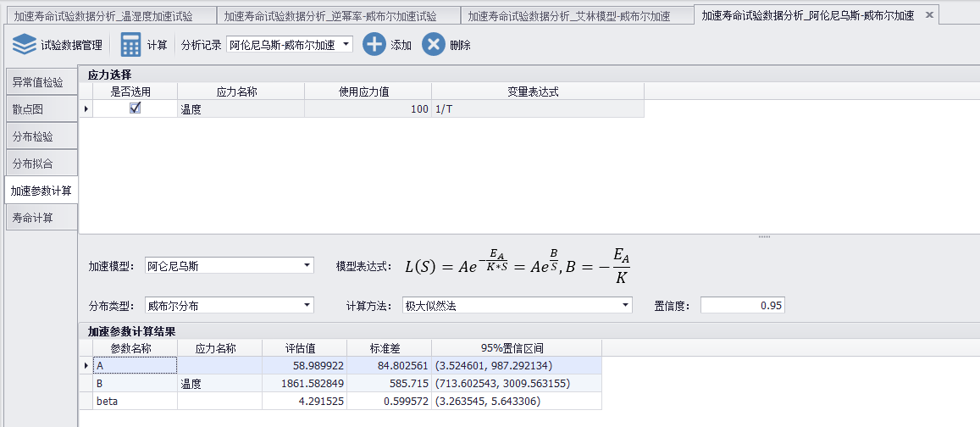The height and width of the screenshot is (427, 980).
Task: Open 试验数据管理 stacked layers icon
Action: (x=25, y=45)
